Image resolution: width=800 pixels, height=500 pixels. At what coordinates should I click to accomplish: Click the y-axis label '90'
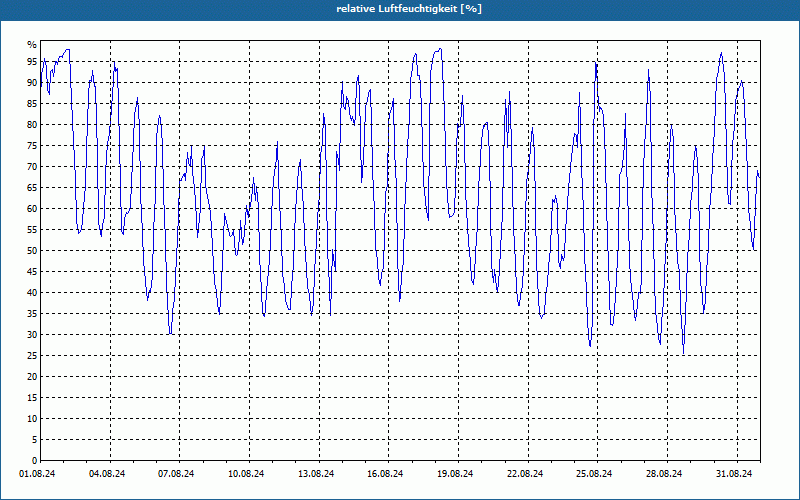pos(32,83)
